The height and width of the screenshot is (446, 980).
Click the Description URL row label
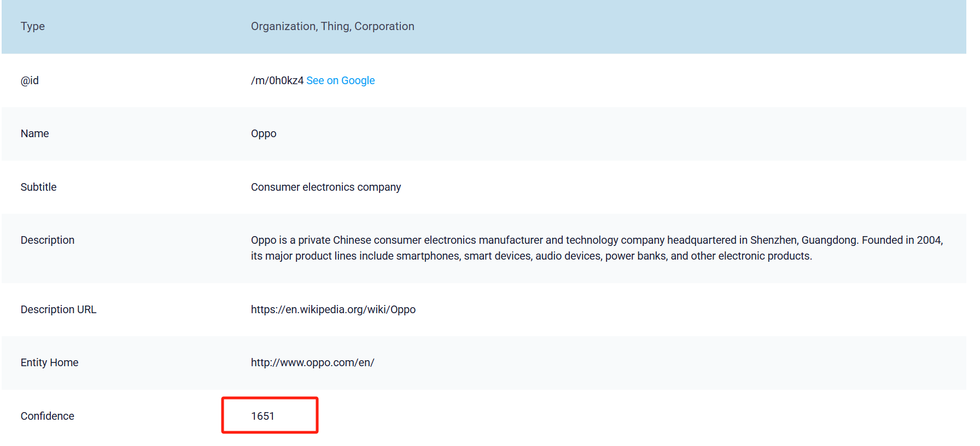pyautogui.click(x=59, y=309)
